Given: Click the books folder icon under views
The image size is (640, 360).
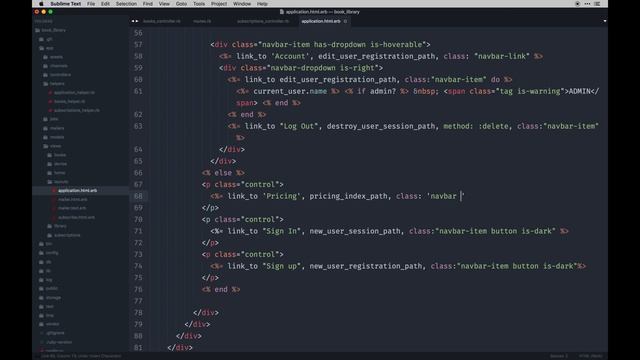Looking at the screenshot, I should coord(49,155).
